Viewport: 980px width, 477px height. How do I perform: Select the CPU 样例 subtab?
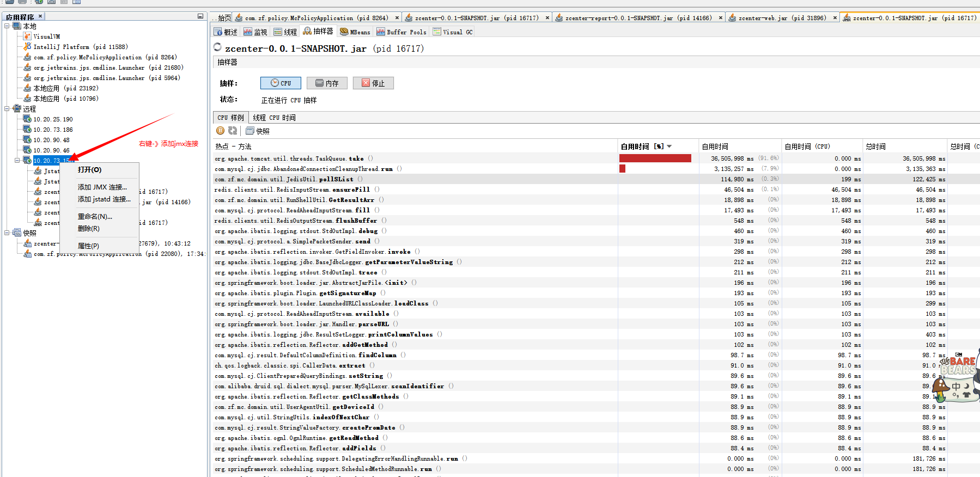click(x=231, y=118)
